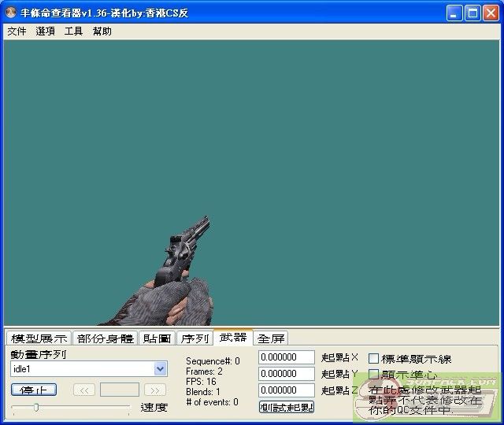
Task: Switch to the 部份身體 tab
Action: [x=106, y=338]
